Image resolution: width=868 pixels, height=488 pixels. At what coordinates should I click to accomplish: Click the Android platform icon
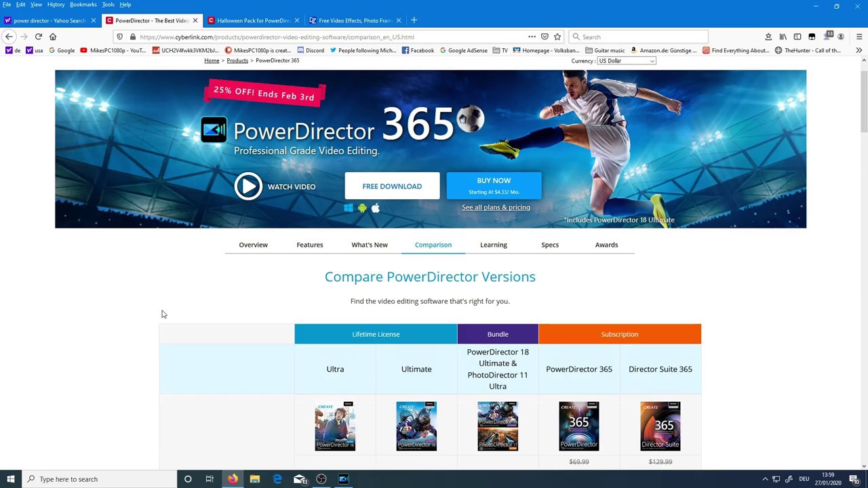[x=362, y=208]
